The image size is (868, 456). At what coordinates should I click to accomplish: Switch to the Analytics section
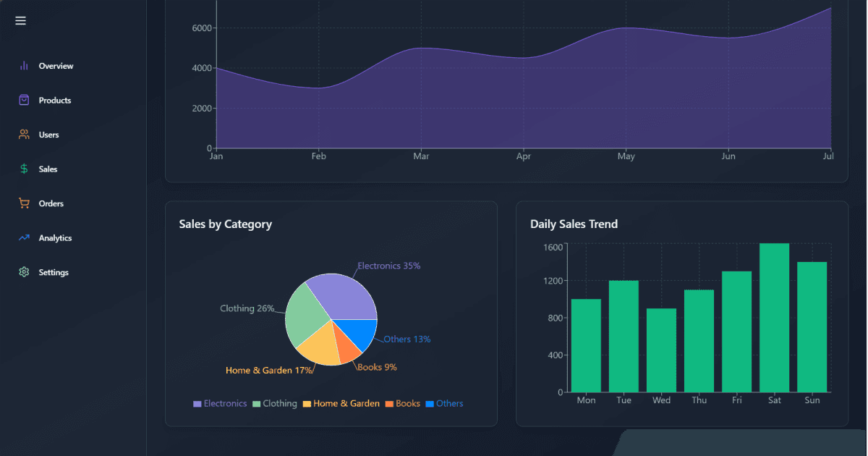[55, 237]
